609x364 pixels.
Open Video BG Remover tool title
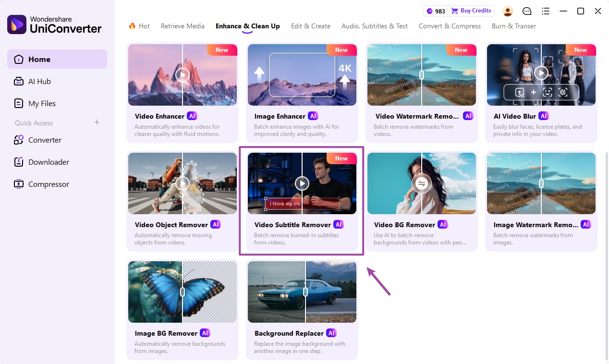point(404,225)
